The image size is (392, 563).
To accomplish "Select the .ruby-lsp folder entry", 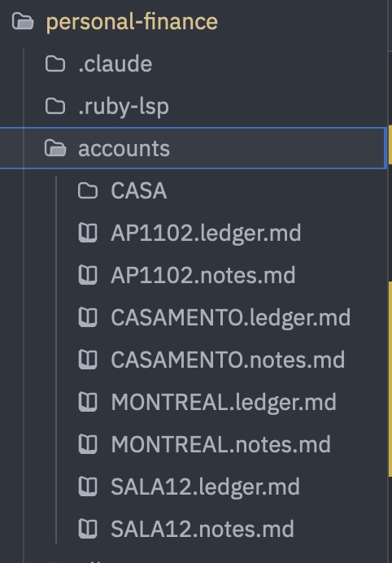I will coord(124,107).
